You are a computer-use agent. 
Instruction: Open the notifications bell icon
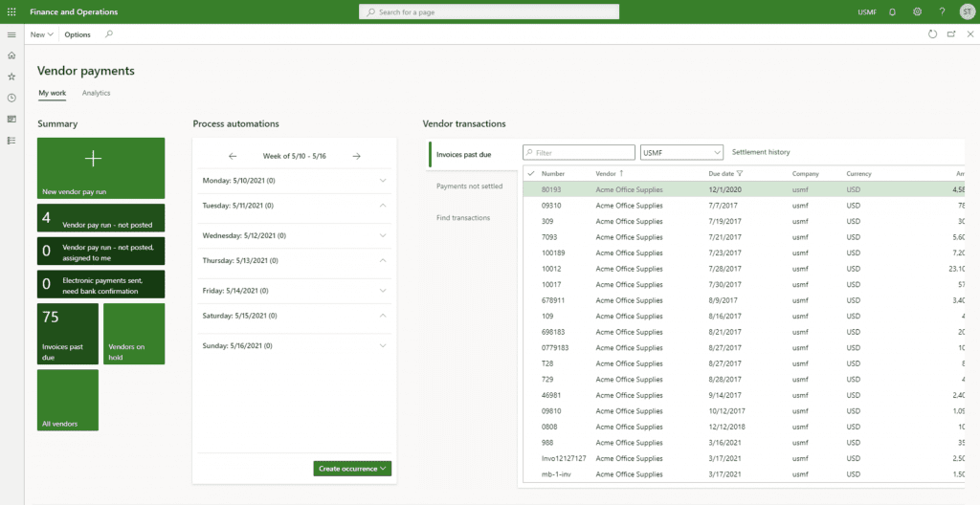click(x=893, y=11)
